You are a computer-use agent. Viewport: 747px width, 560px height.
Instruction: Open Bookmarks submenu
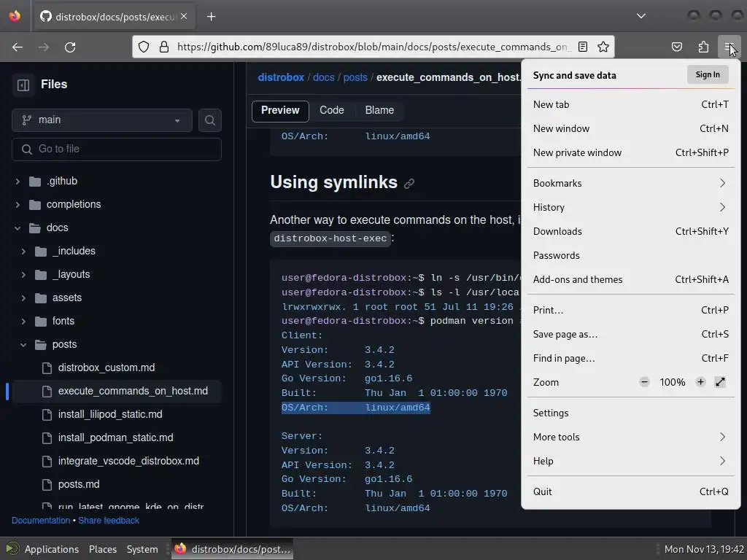tap(631, 183)
